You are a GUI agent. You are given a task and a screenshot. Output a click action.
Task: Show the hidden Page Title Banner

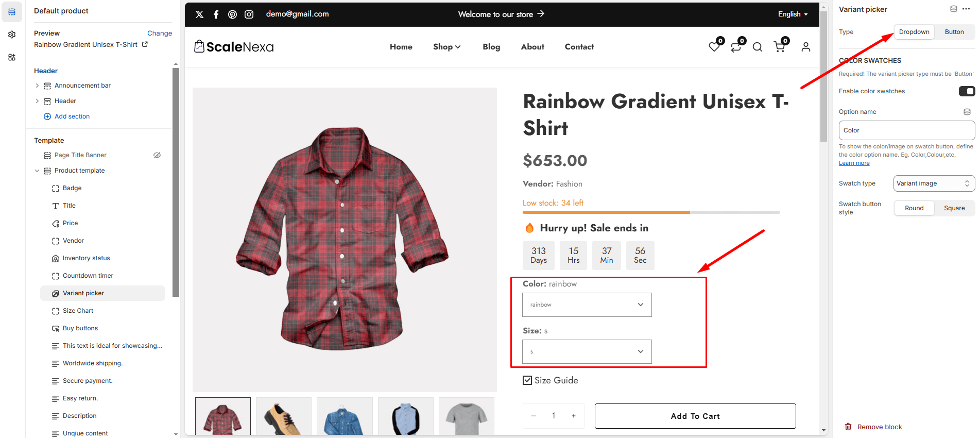click(157, 155)
